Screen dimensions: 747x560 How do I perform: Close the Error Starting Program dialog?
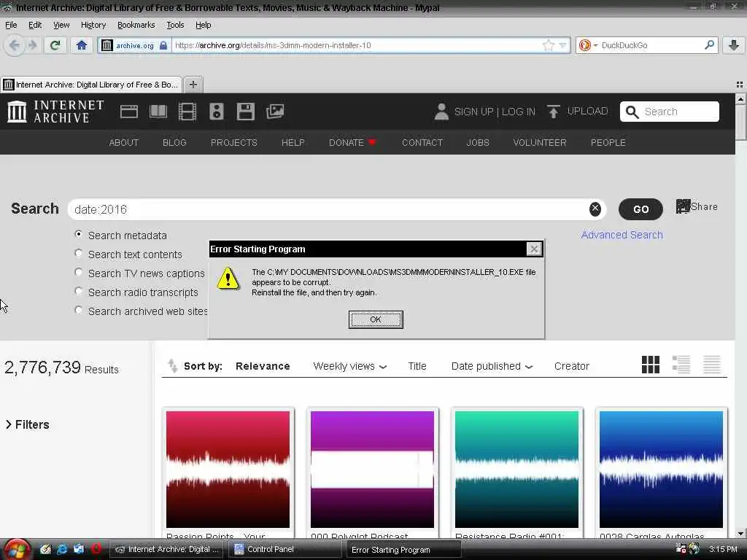coord(534,249)
